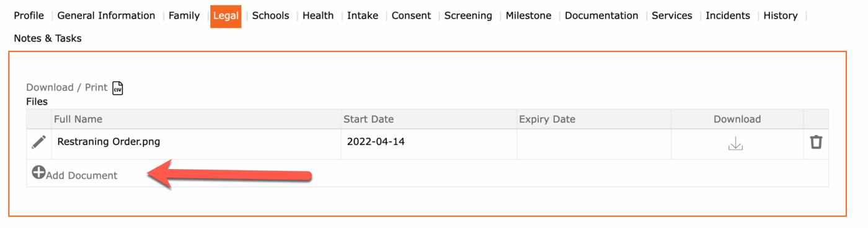The height and width of the screenshot is (228, 868).
Task: Open the Documentation tab
Action: tap(601, 15)
